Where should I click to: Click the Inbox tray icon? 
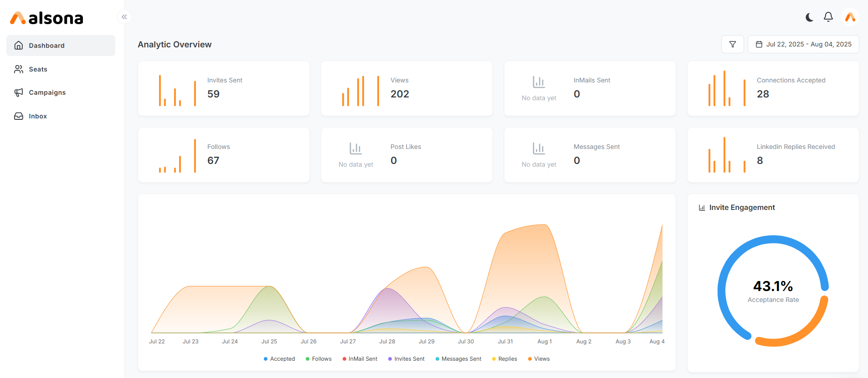pyautogui.click(x=19, y=116)
